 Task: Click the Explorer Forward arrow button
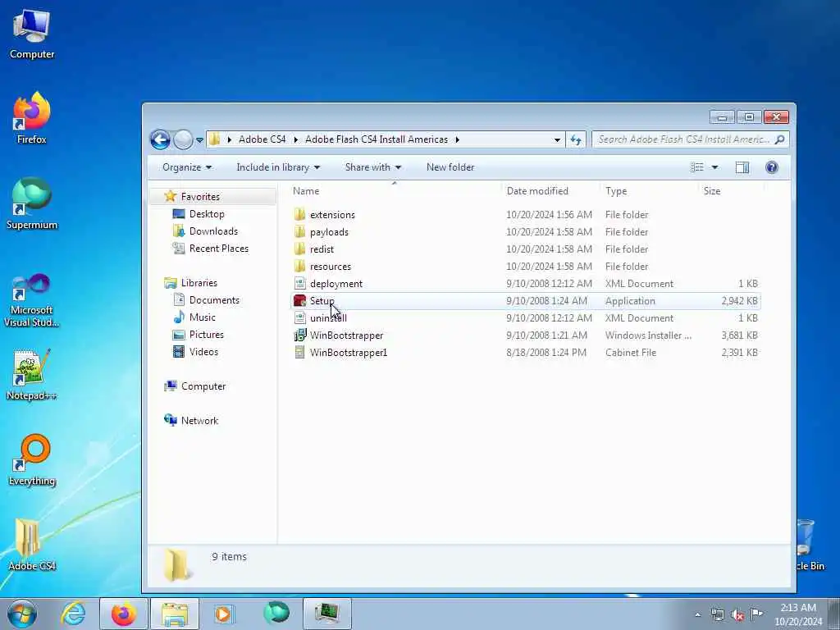[183, 139]
